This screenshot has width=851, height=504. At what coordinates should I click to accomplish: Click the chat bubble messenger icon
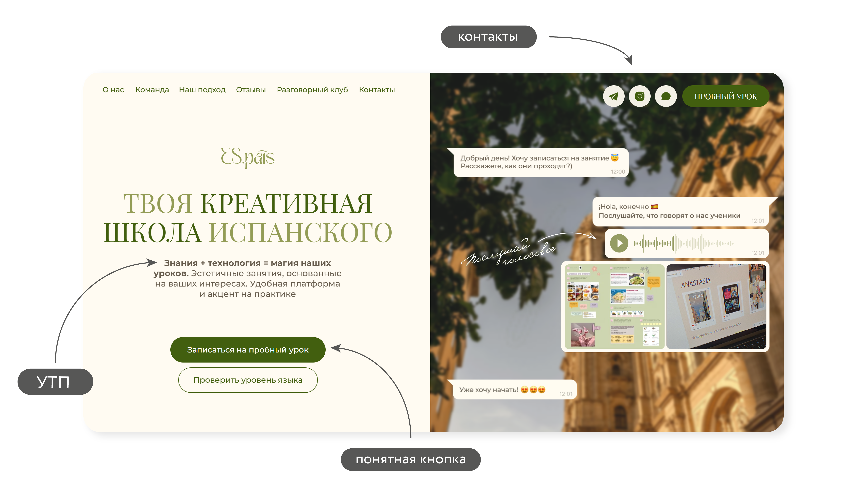pos(666,96)
